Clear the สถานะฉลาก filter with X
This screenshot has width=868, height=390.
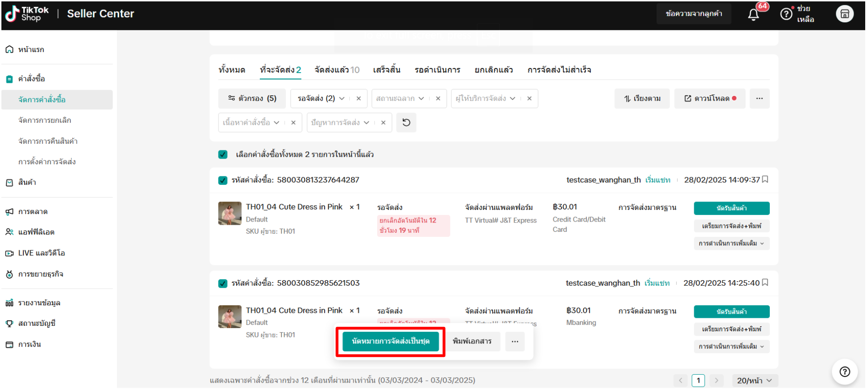438,98
